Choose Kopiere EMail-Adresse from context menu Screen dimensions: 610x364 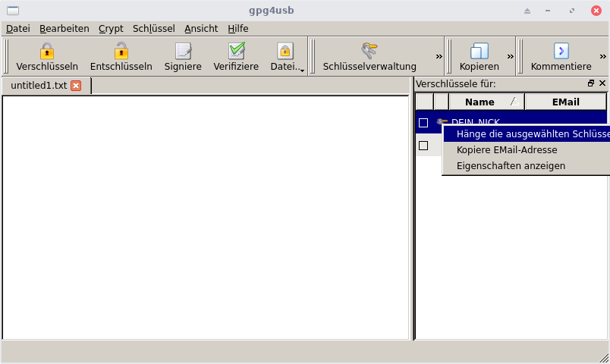tap(527, 149)
